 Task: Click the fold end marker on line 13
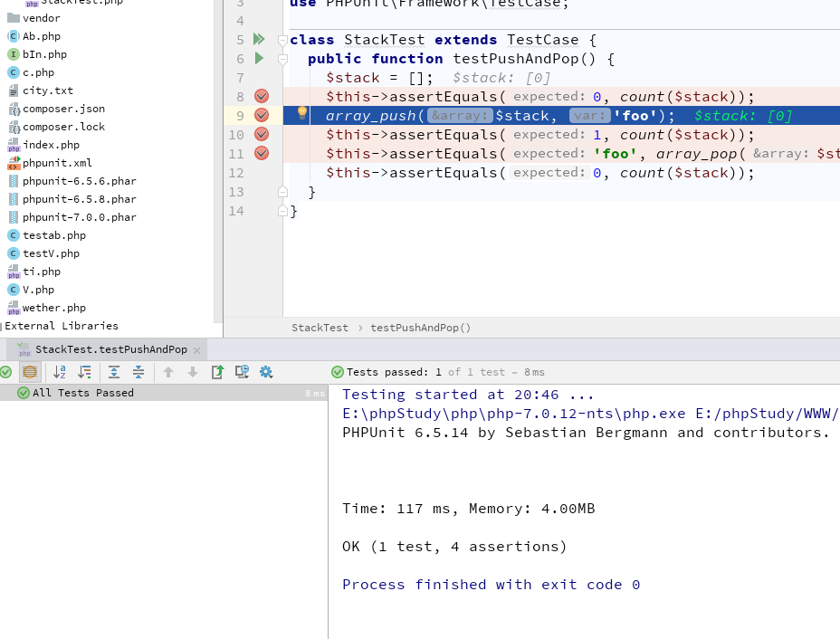click(x=282, y=192)
